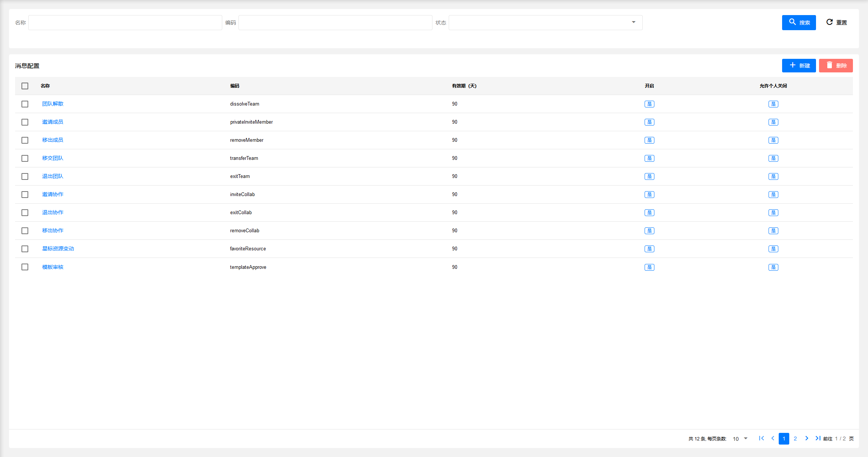Click the 开启 tag for exitTeam row
Image resolution: width=868 pixels, height=457 pixels.
[x=649, y=176]
